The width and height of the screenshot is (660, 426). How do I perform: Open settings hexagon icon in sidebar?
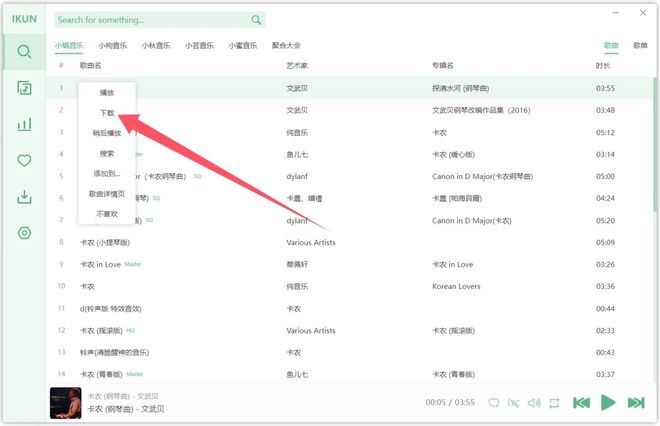[x=24, y=233]
